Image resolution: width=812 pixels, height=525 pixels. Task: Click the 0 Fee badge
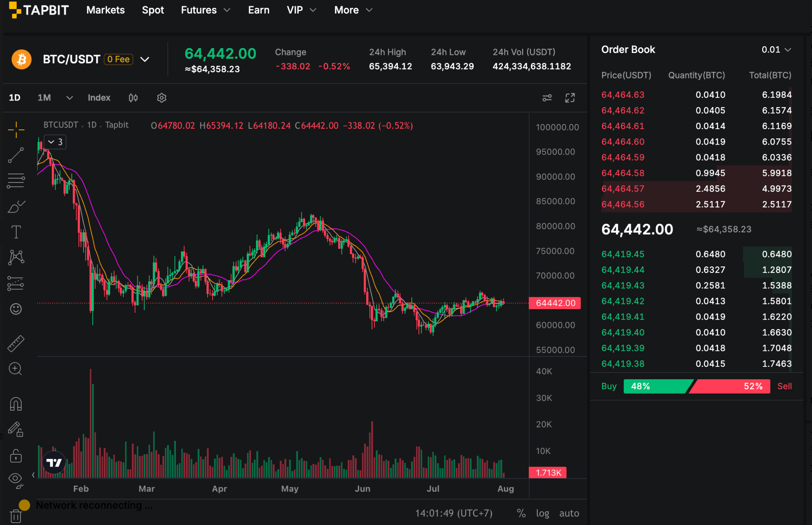click(119, 59)
